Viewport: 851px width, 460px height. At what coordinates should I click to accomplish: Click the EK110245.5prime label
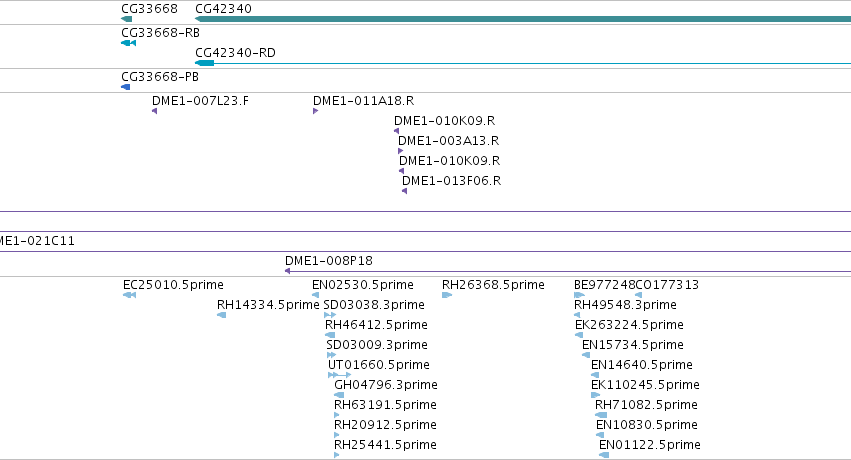coord(645,385)
